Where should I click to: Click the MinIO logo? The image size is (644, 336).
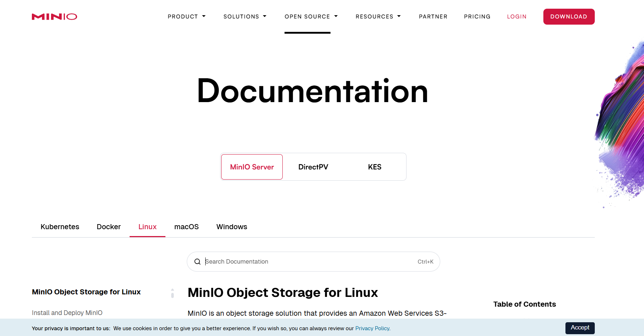click(54, 17)
